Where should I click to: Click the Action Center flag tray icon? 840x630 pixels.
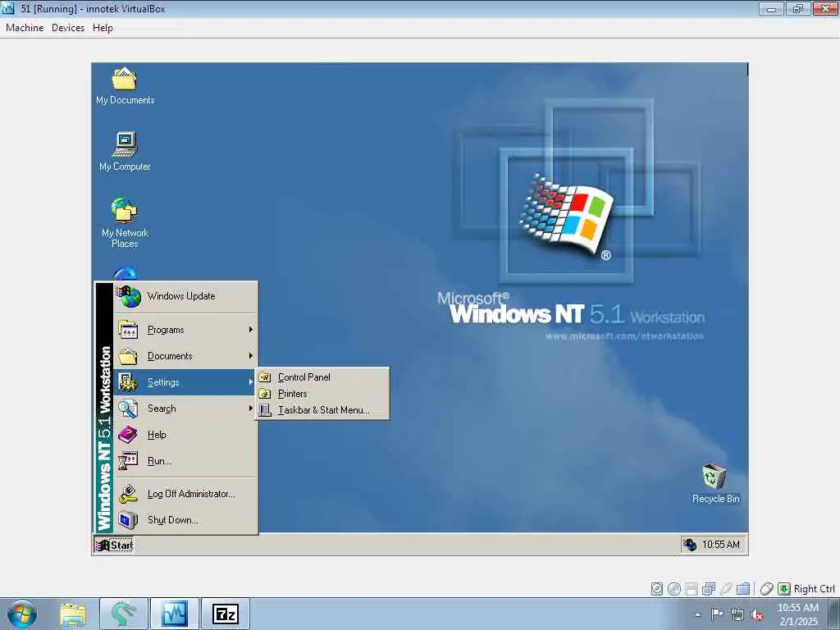coord(717,614)
